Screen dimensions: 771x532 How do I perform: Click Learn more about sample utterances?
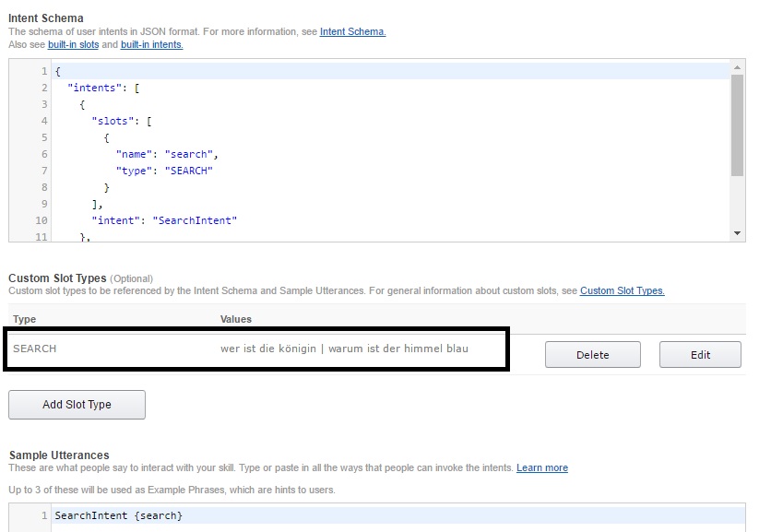pos(541,467)
